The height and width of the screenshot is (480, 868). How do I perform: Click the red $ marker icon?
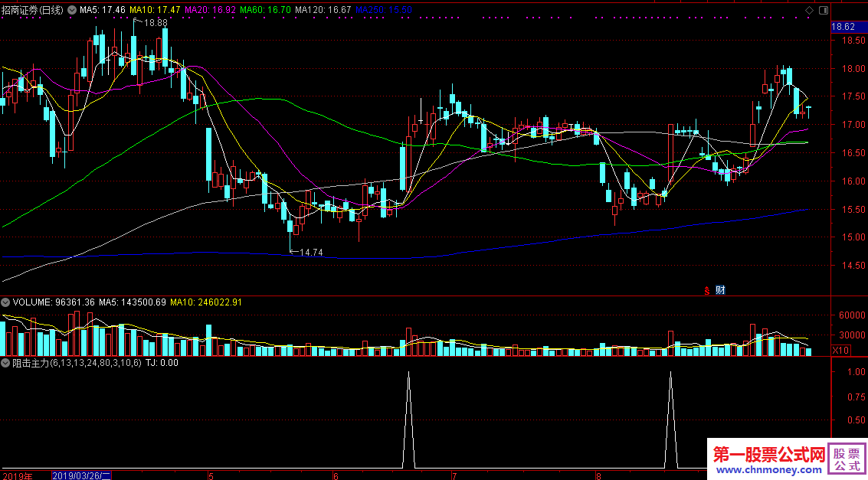click(706, 290)
